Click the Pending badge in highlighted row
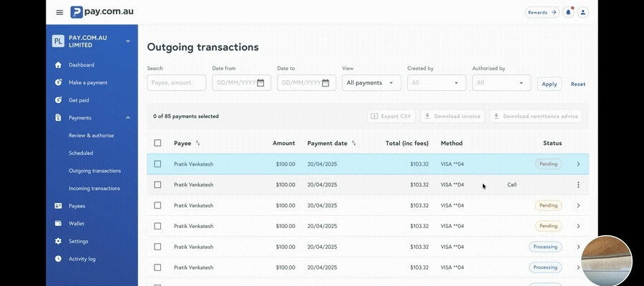644x286 pixels. (x=548, y=164)
